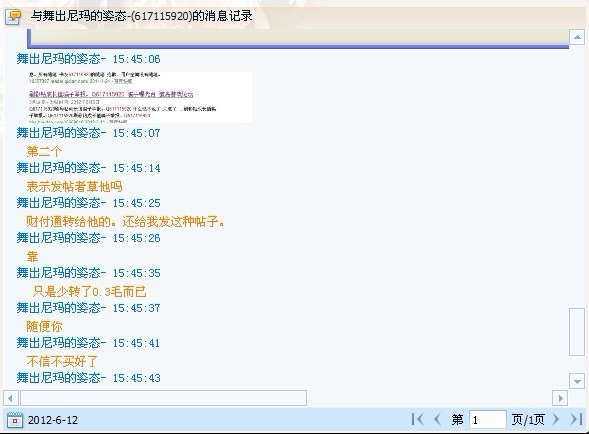
Task: Click the message record window icon
Action: [x=14, y=17]
